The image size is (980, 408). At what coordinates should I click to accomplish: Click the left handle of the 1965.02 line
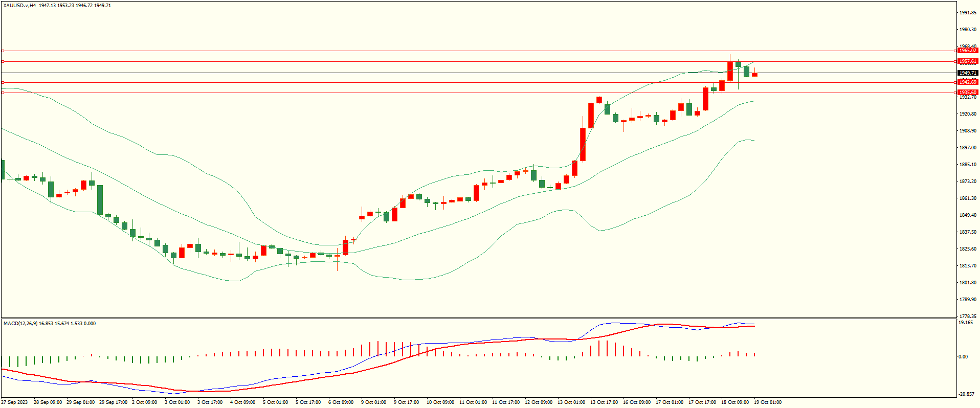(3, 51)
